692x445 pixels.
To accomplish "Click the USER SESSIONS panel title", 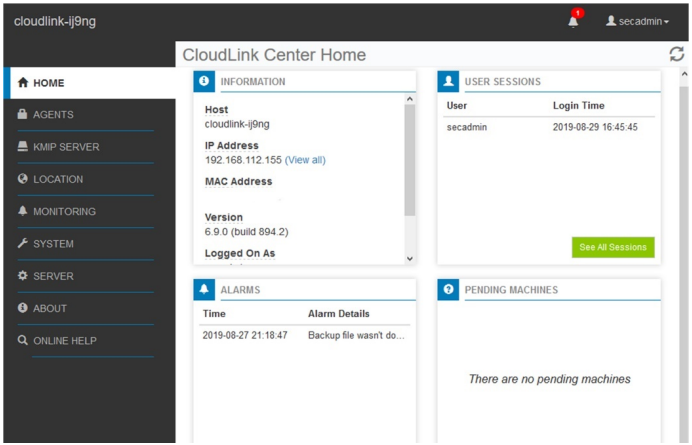I will click(502, 82).
